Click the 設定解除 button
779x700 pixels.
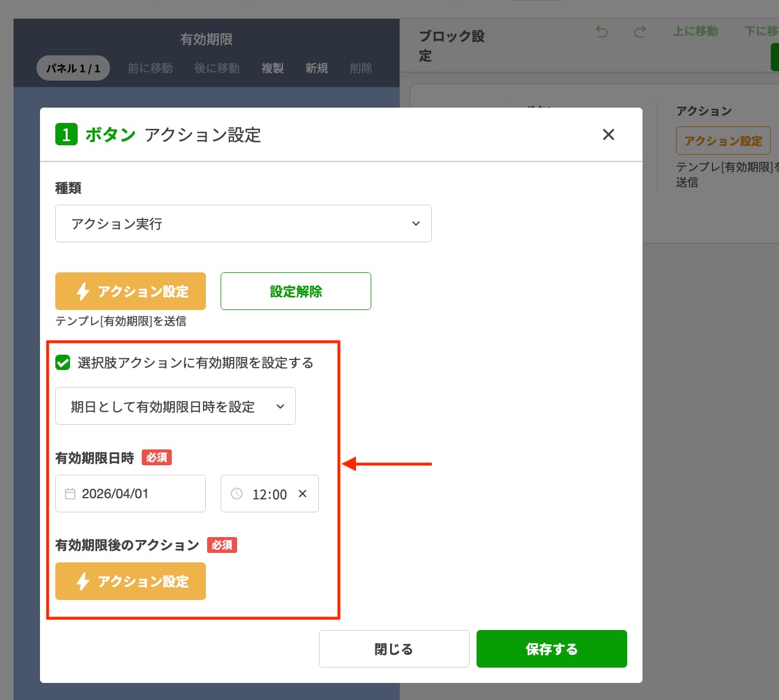tap(295, 291)
